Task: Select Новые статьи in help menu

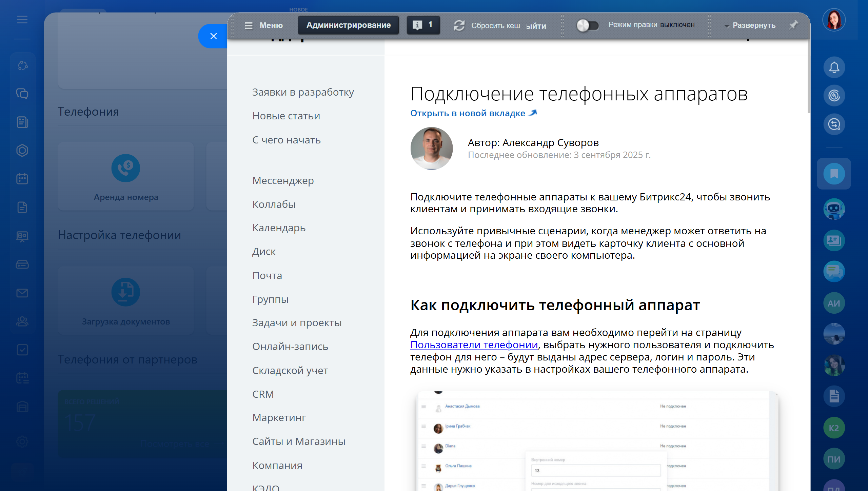Action: pos(286,116)
